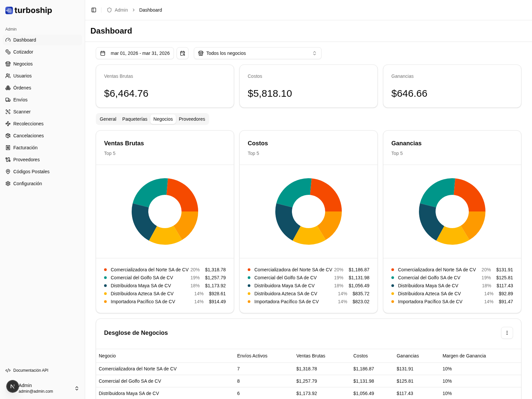Screen dimensions: 532x399
Task: Switch the metric view to Paqueterías
Action: coord(135,119)
